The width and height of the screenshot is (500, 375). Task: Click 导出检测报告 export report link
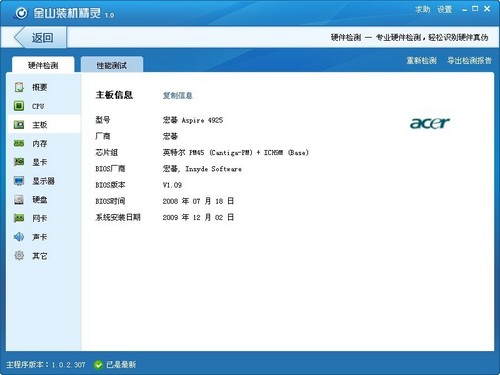pos(469,60)
